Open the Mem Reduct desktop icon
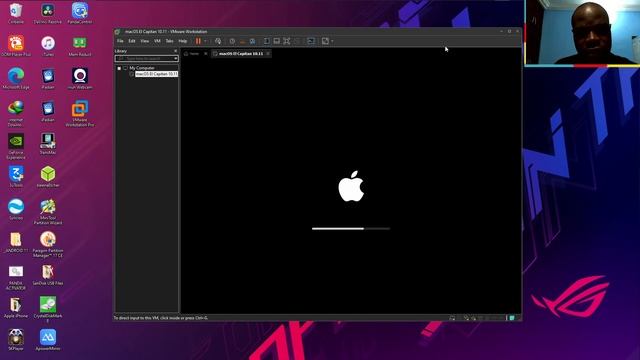640x360 pixels. pos(80,46)
